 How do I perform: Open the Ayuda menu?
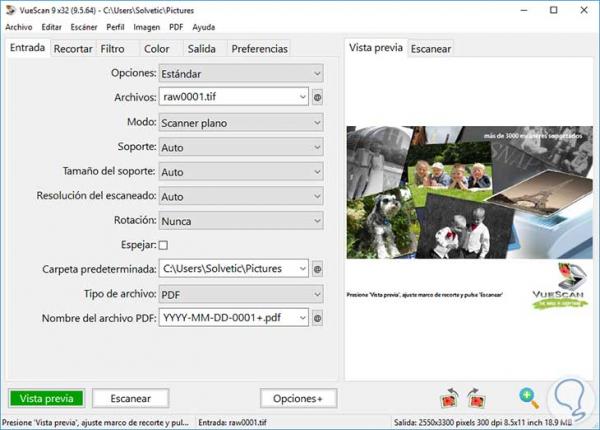[x=204, y=27]
